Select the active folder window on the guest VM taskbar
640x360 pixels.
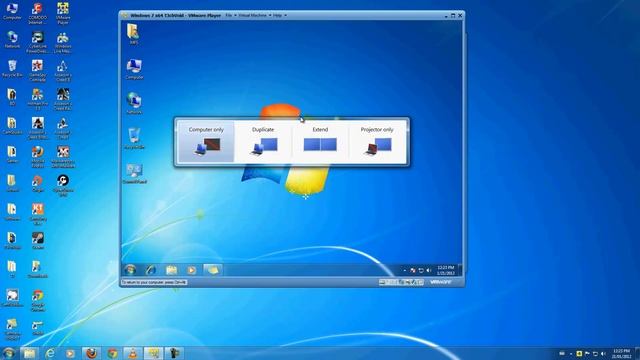pos(213,270)
